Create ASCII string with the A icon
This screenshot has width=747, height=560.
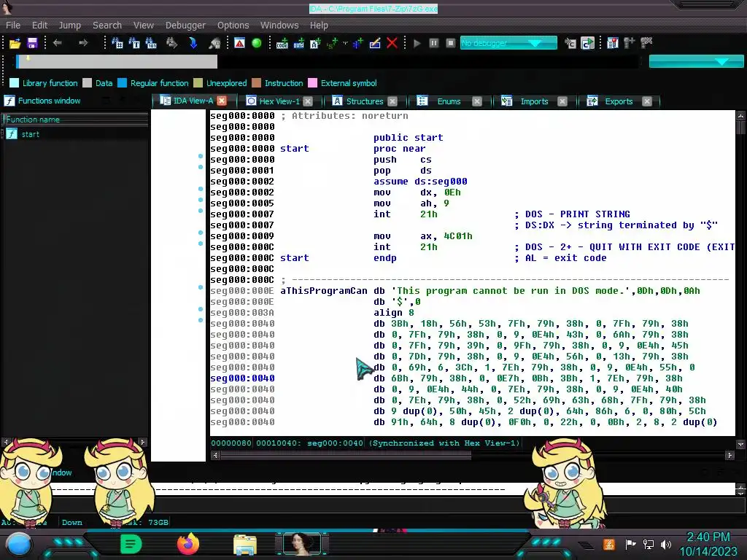[x=315, y=43]
